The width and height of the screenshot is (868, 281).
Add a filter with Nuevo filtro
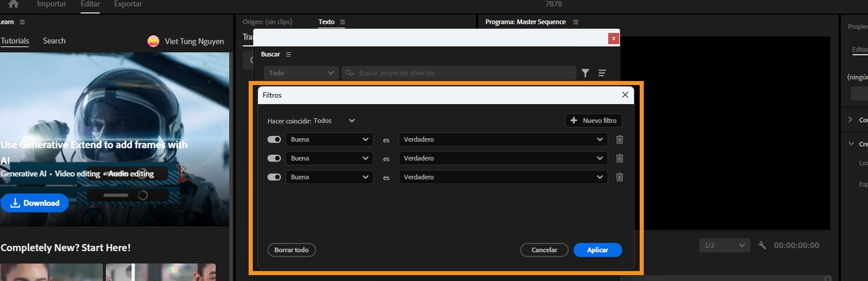[x=594, y=120]
